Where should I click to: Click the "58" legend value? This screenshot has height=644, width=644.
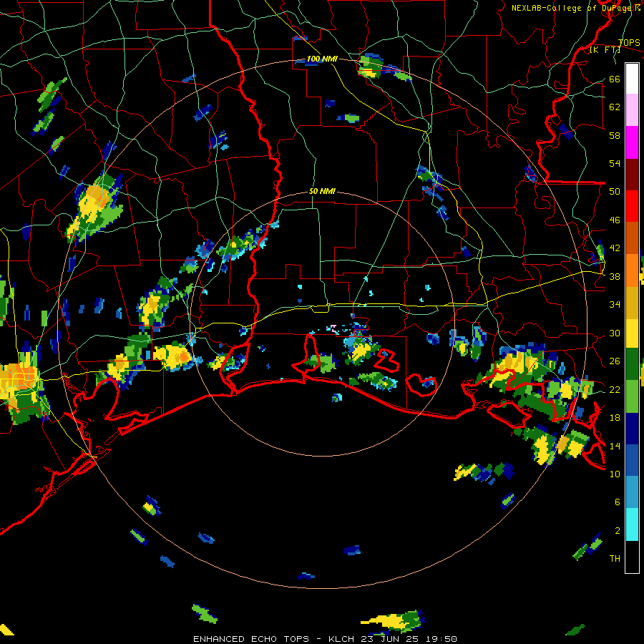pos(615,135)
